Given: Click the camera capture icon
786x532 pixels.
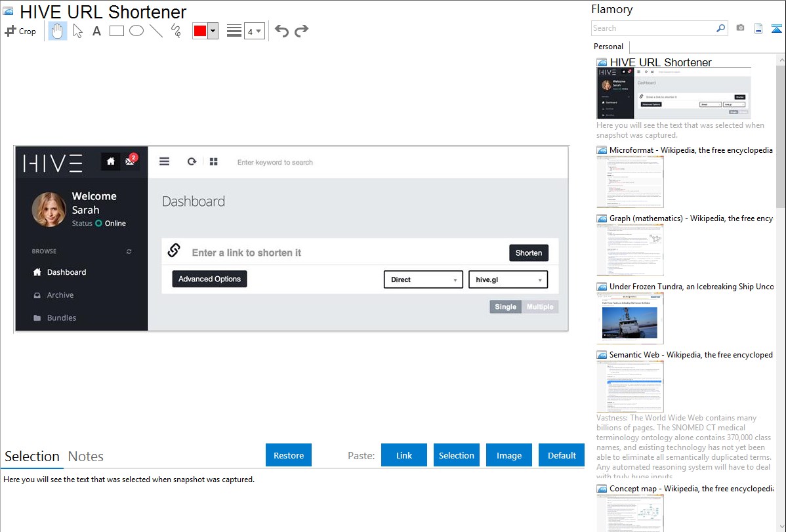Looking at the screenshot, I should pos(740,28).
